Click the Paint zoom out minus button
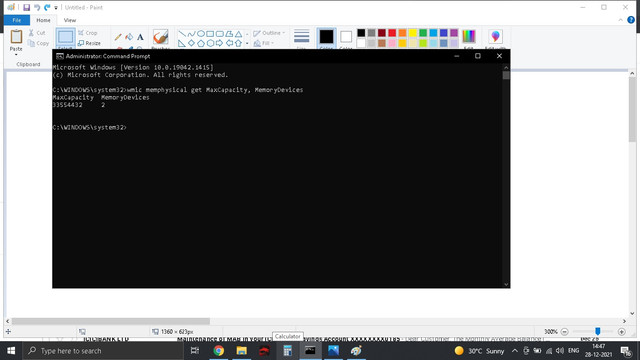The image size is (640, 360). (564, 332)
